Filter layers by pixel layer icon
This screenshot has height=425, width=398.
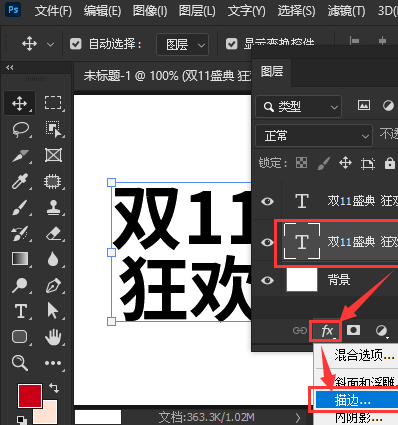[364, 106]
